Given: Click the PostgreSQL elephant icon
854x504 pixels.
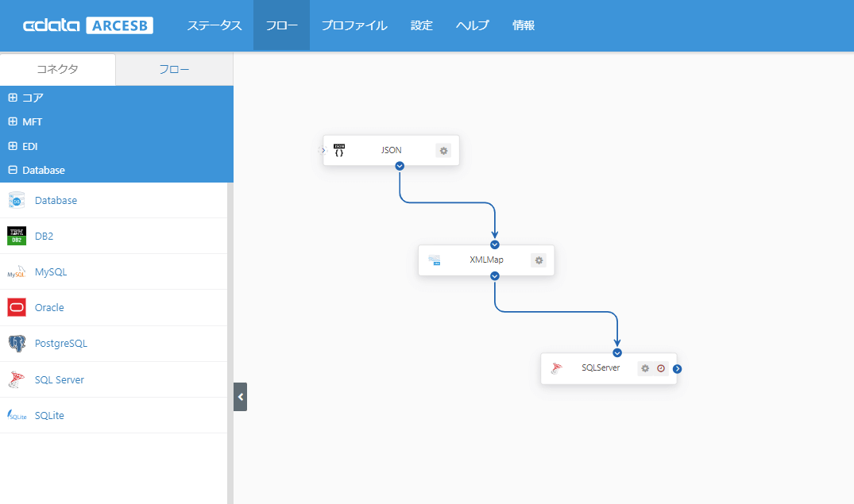Looking at the screenshot, I should pos(17,344).
